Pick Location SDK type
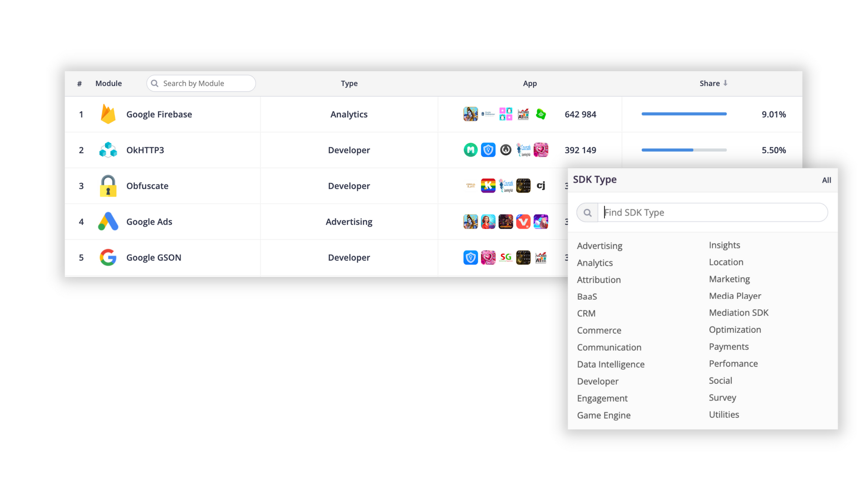The width and height of the screenshot is (868, 496). pos(726,262)
